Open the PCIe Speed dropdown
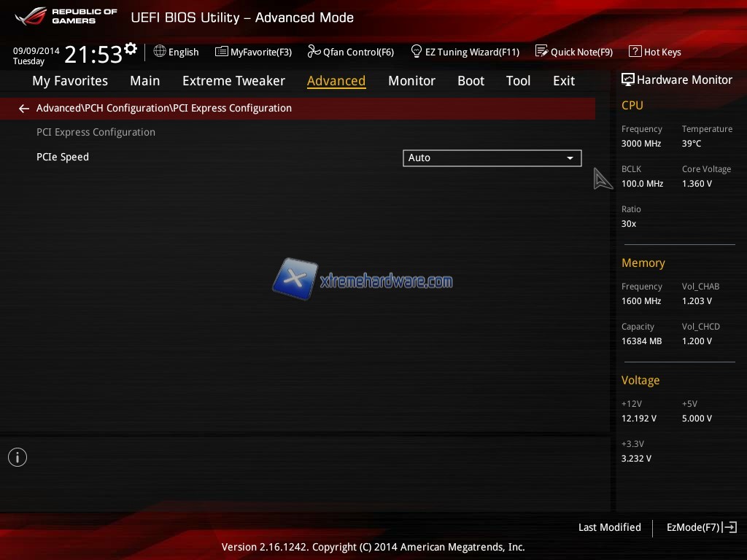The width and height of the screenshot is (747, 560). point(492,157)
